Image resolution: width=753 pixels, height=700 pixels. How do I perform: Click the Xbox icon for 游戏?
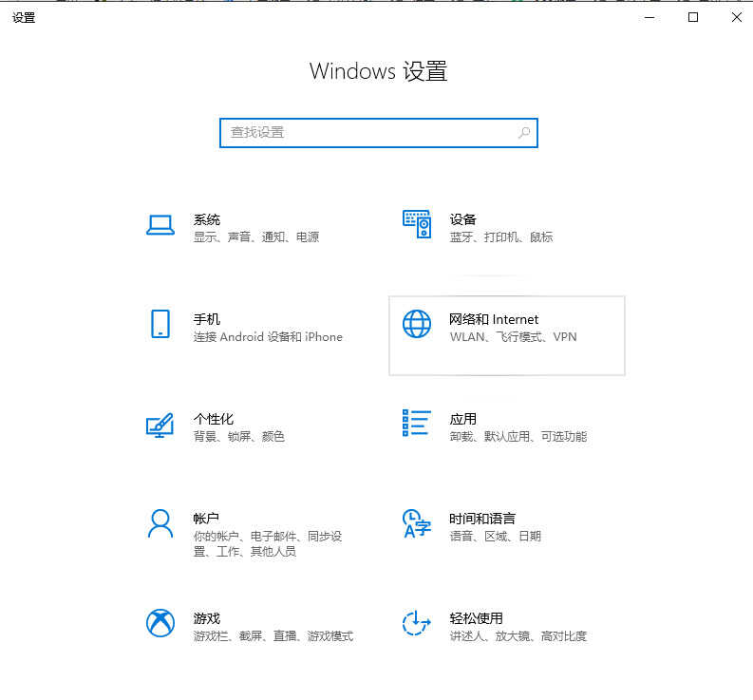pyautogui.click(x=160, y=623)
